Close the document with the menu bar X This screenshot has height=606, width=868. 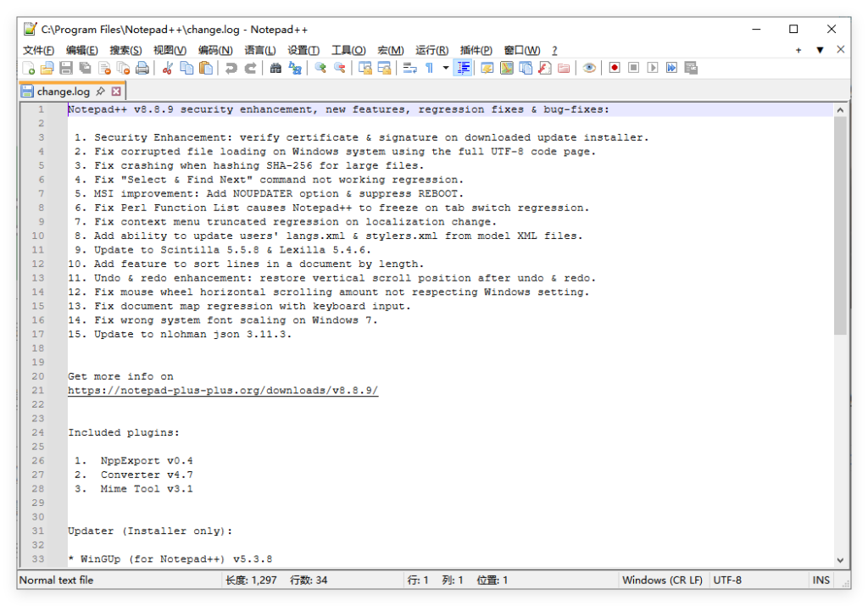pos(840,49)
